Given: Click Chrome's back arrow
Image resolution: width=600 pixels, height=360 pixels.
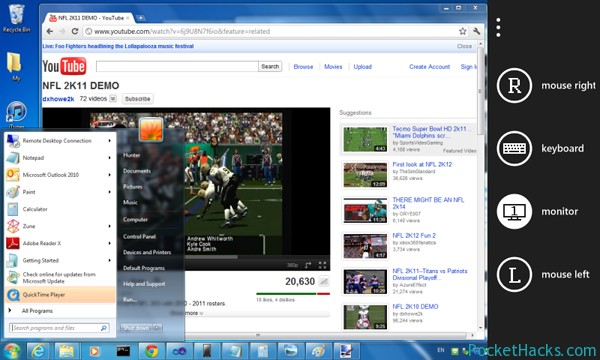Looking at the screenshot, I should click(50, 31).
